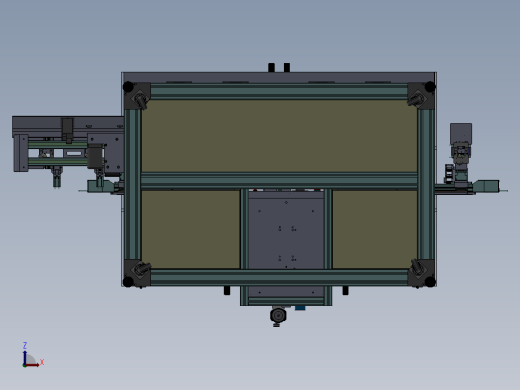Select the lower-right olive panel

375,229
